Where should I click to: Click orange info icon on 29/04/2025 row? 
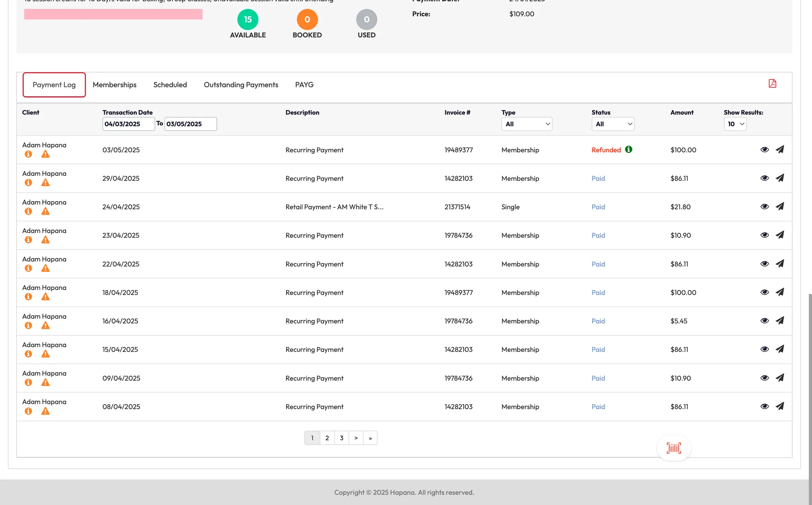click(x=28, y=183)
